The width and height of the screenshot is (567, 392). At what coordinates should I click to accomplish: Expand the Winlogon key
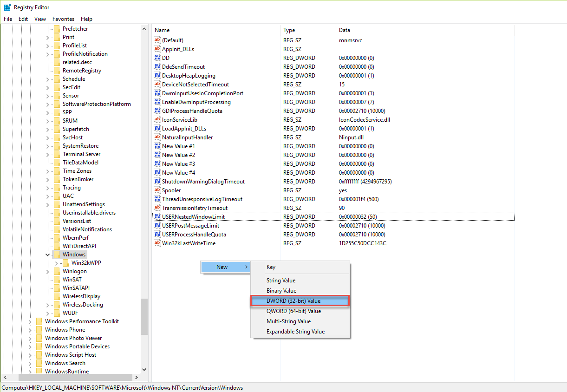[48, 271]
